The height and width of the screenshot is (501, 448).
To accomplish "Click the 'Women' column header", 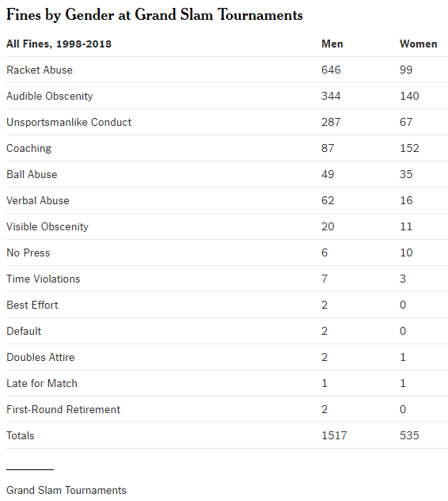I will pyautogui.click(x=418, y=44).
